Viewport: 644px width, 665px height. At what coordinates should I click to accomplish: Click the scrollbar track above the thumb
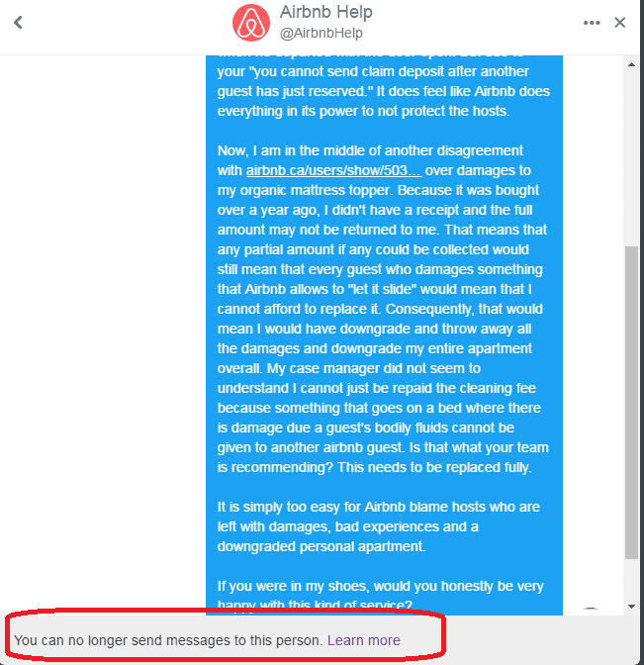(631, 157)
